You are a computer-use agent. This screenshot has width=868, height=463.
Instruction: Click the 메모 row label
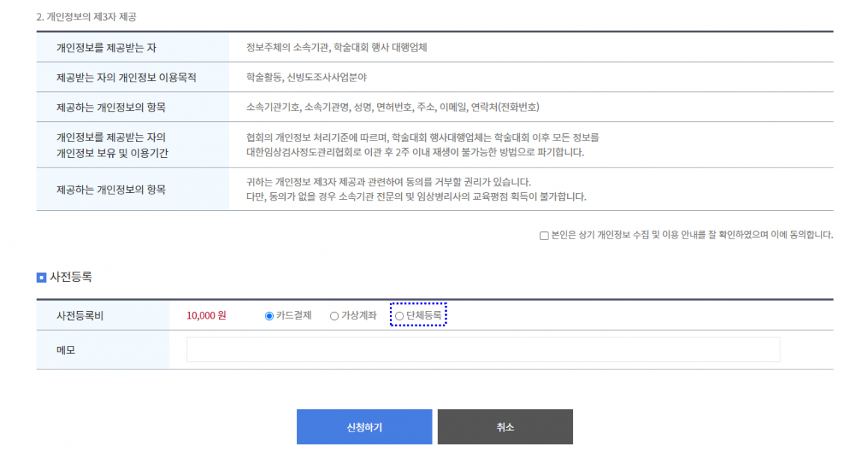[x=66, y=350]
